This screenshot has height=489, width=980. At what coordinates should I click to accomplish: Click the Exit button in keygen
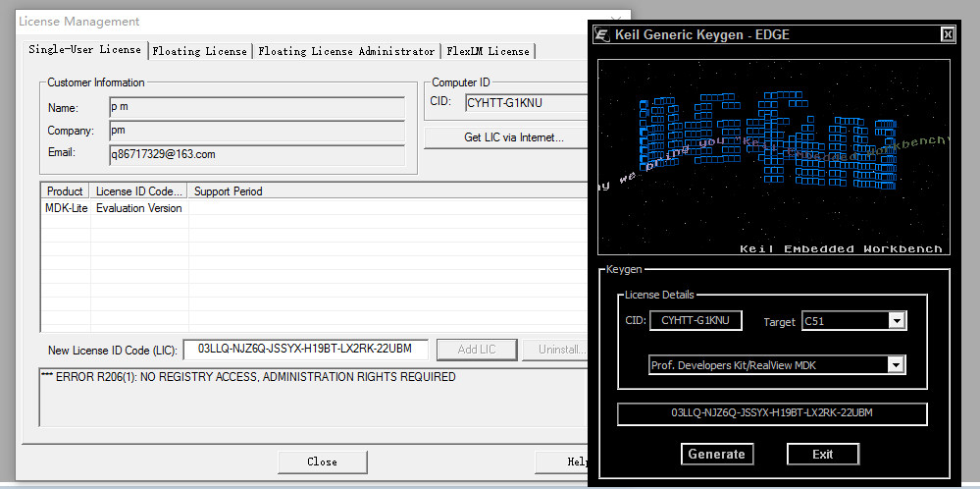(x=822, y=454)
